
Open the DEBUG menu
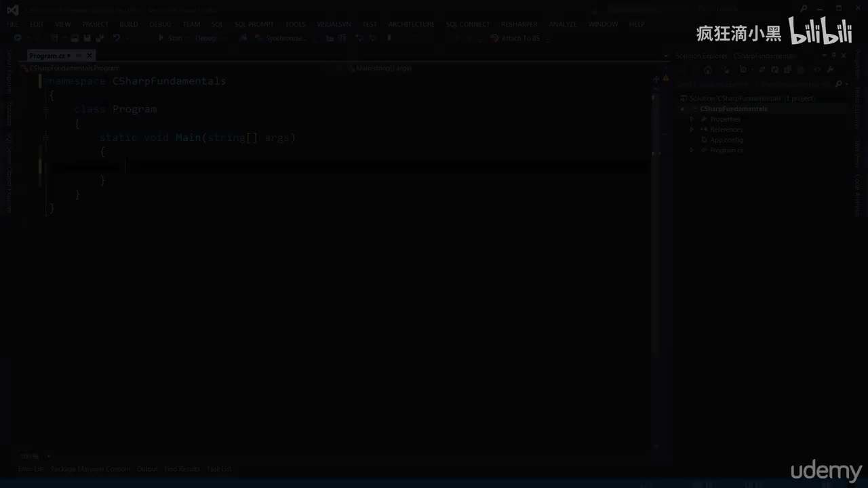pos(161,24)
